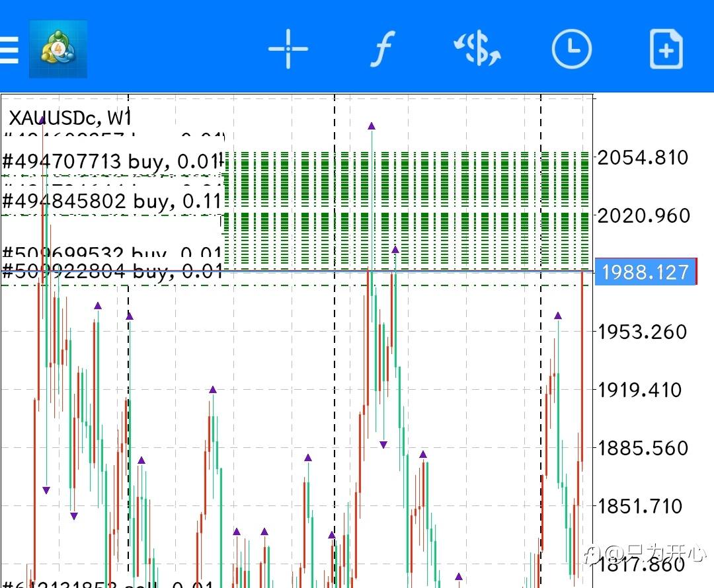
Task: Create a new order with document-plus icon
Action: pos(666,50)
